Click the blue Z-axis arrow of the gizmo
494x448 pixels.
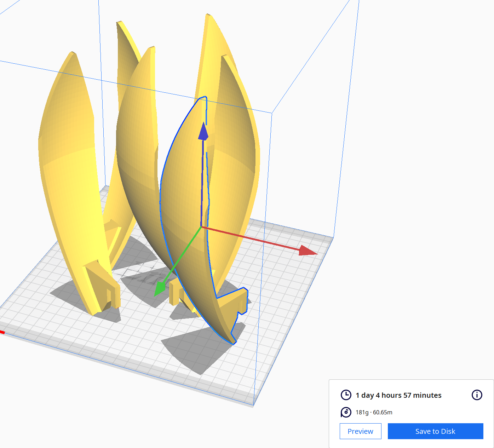click(x=203, y=133)
